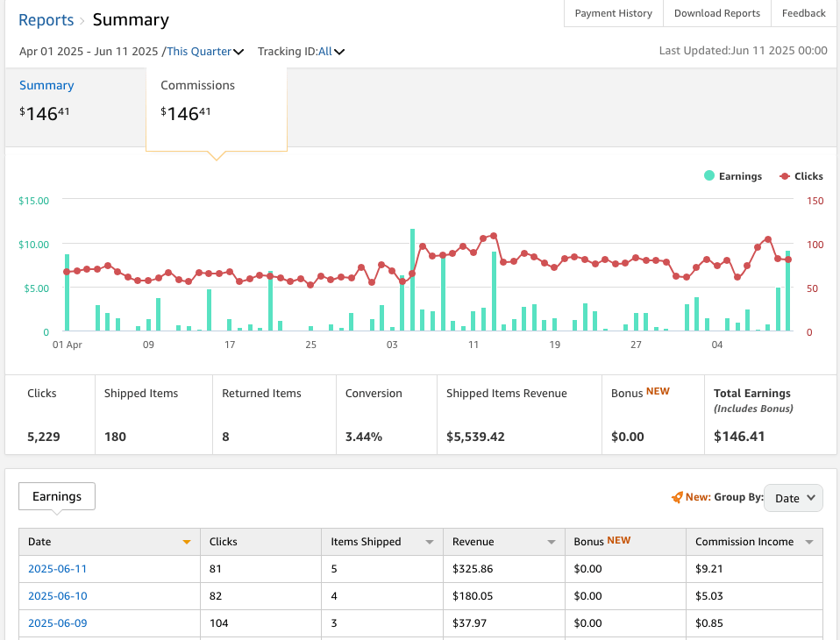Open details for the 2025-06-11 date link

point(57,568)
